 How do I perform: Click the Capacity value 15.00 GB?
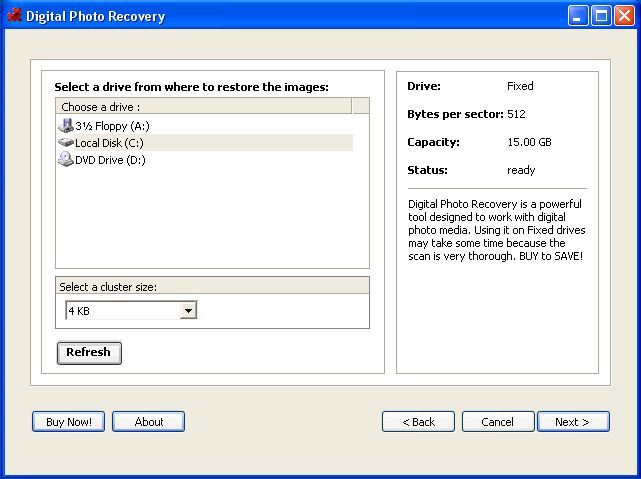tap(529, 142)
